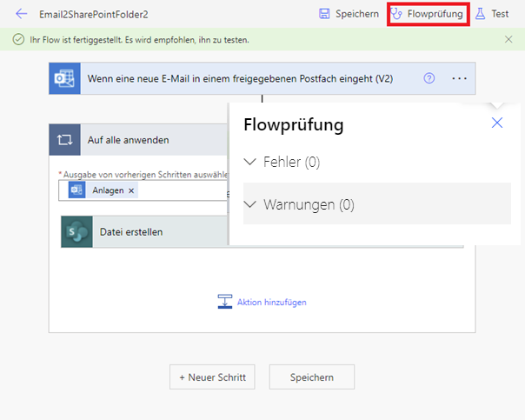Click the Email2SharePointFolder2 flow title
This screenshot has width=525, height=420.
(x=88, y=14)
